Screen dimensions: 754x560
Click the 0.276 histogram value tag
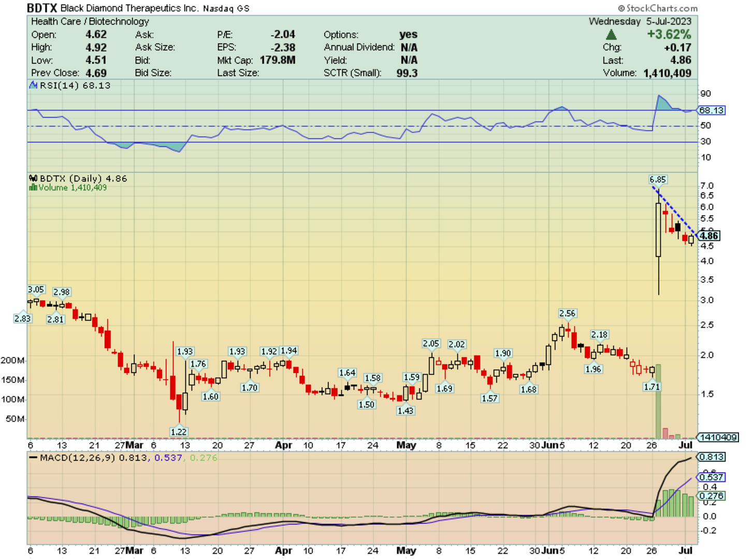coord(711,496)
